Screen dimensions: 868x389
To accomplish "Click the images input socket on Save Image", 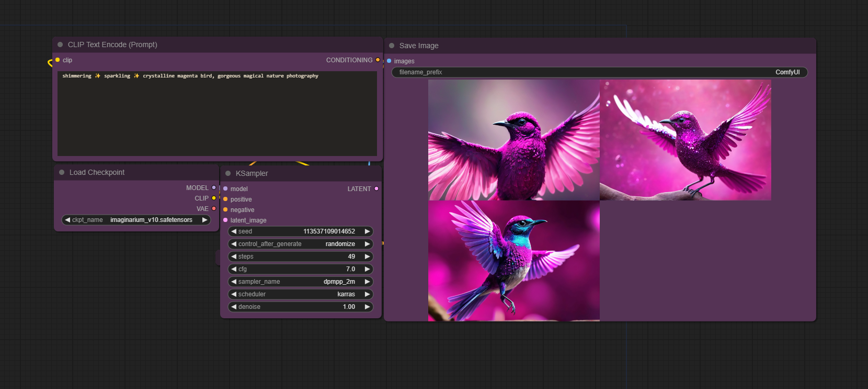I will (389, 61).
